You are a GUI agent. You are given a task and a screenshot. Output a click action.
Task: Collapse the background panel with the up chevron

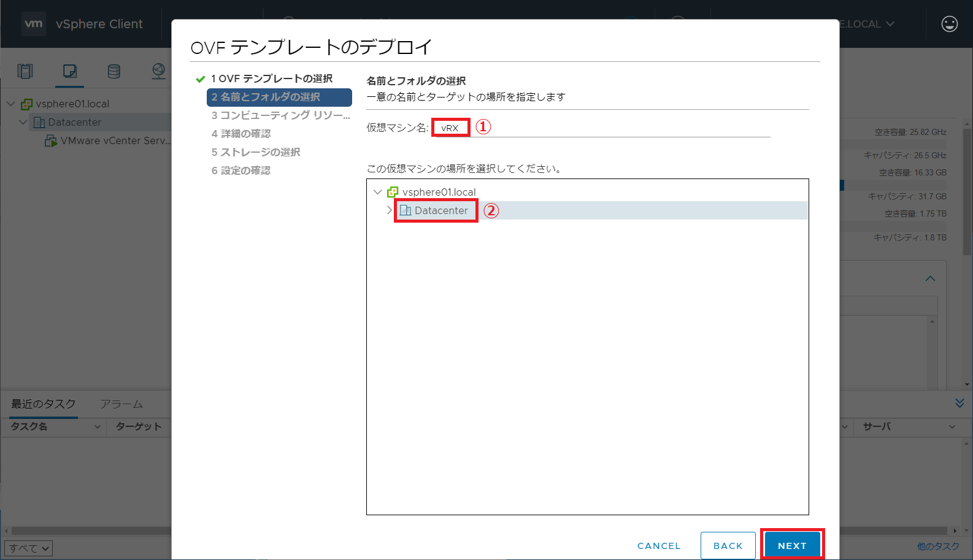click(x=930, y=278)
